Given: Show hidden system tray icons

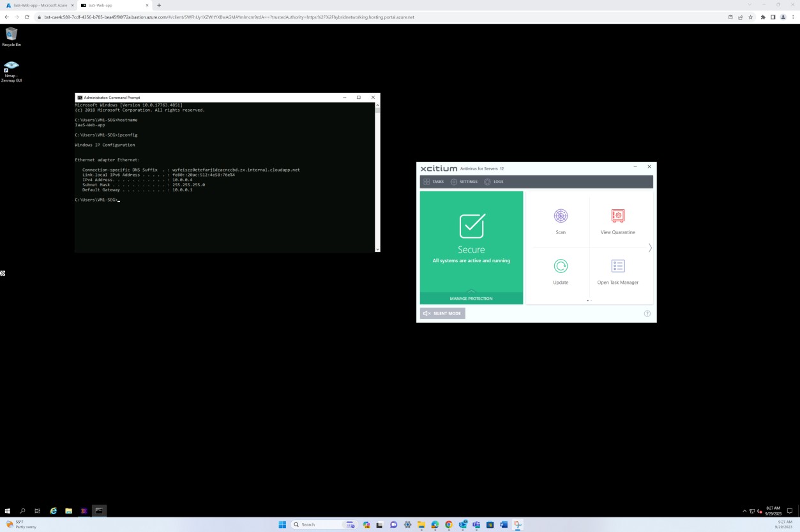Looking at the screenshot, I should [x=744, y=510].
